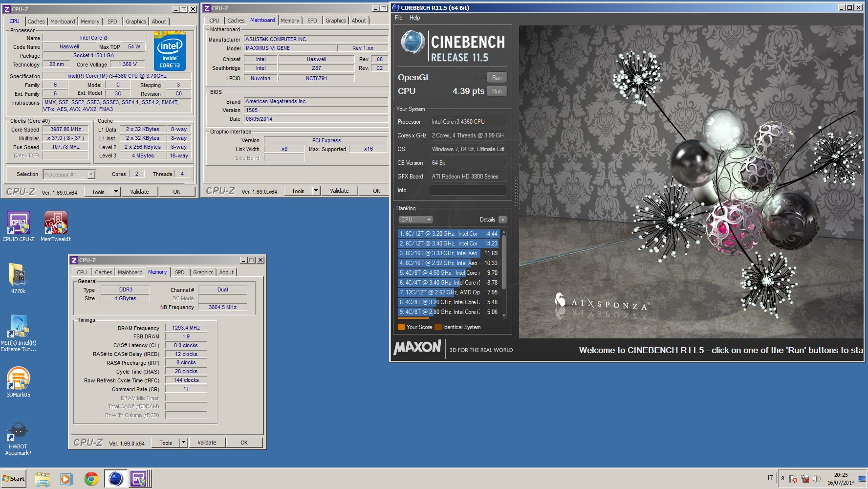Click OK in the Memory CPU-Z window
The height and width of the screenshot is (489, 868).
244,443
